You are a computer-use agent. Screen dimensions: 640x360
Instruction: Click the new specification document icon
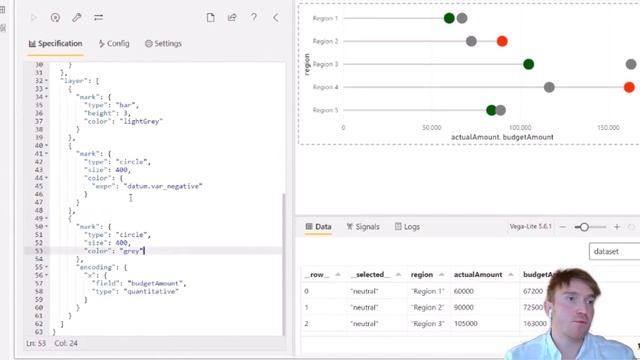[x=211, y=18]
